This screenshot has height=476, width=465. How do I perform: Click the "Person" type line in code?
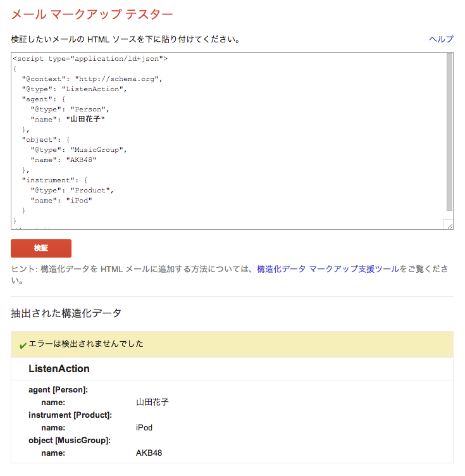pos(70,110)
